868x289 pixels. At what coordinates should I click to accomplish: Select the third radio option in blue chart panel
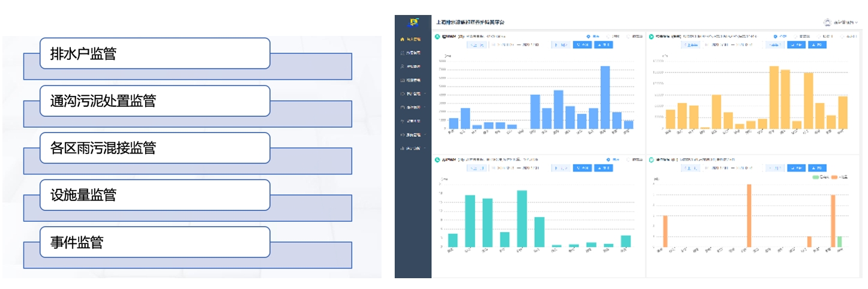628,37
